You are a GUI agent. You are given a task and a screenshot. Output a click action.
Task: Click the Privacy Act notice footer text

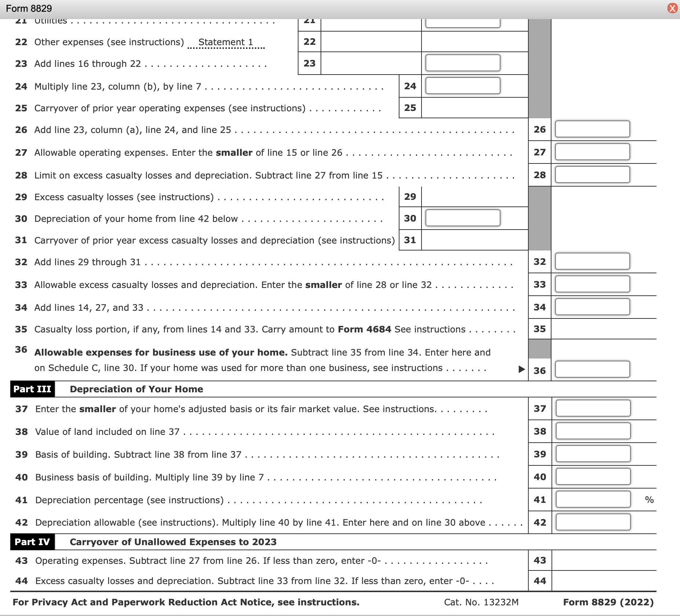(x=186, y=602)
